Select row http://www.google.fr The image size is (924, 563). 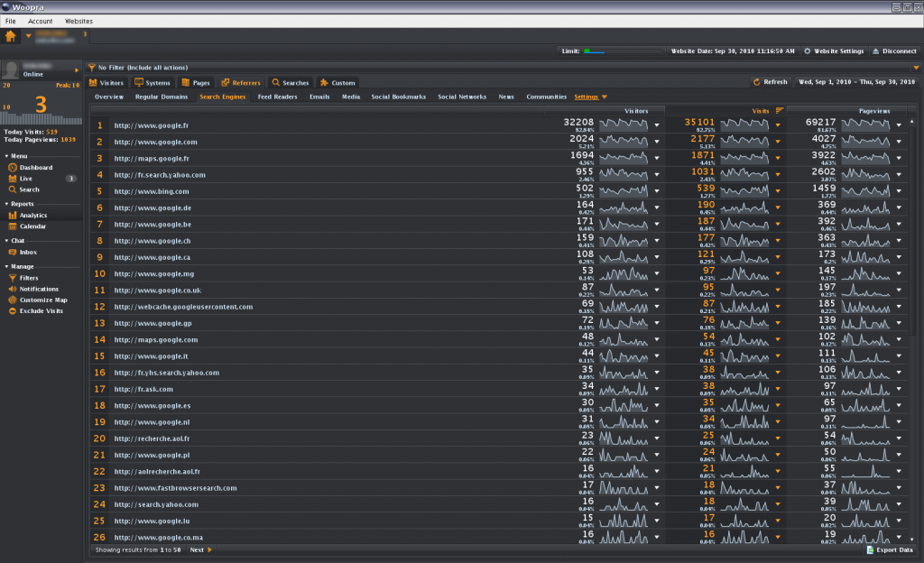pyautogui.click(x=499, y=125)
